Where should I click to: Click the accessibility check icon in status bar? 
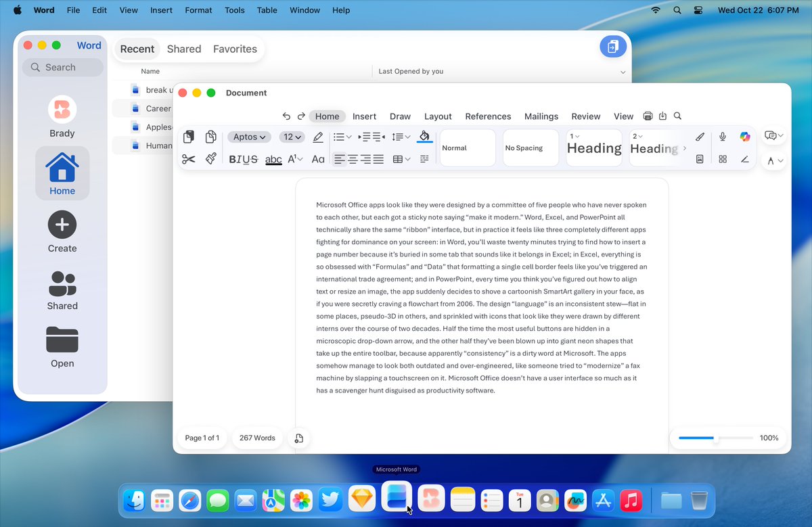298,438
